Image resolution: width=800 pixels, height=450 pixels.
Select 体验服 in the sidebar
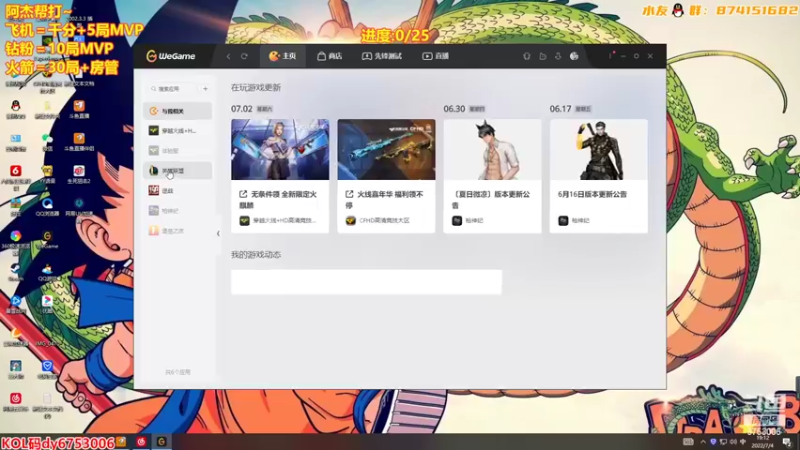pyautogui.click(x=178, y=151)
